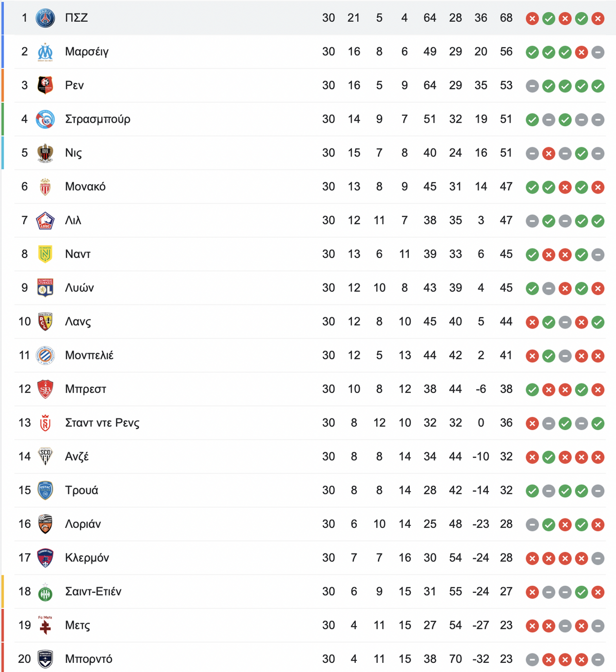Click the Marseille club logo
Image resolution: width=616 pixels, height=672 pixels.
click(x=45, y=52)
